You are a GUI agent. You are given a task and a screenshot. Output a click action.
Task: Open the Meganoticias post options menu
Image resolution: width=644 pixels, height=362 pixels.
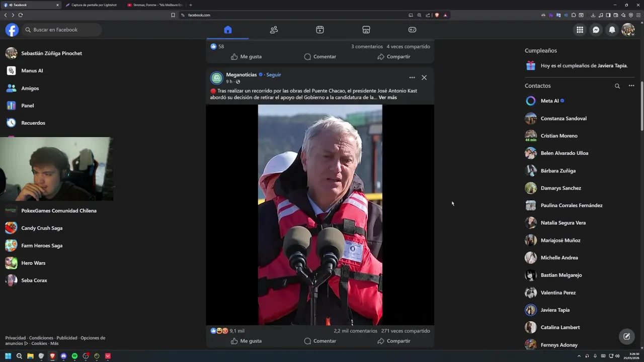(x=412, y=77)
